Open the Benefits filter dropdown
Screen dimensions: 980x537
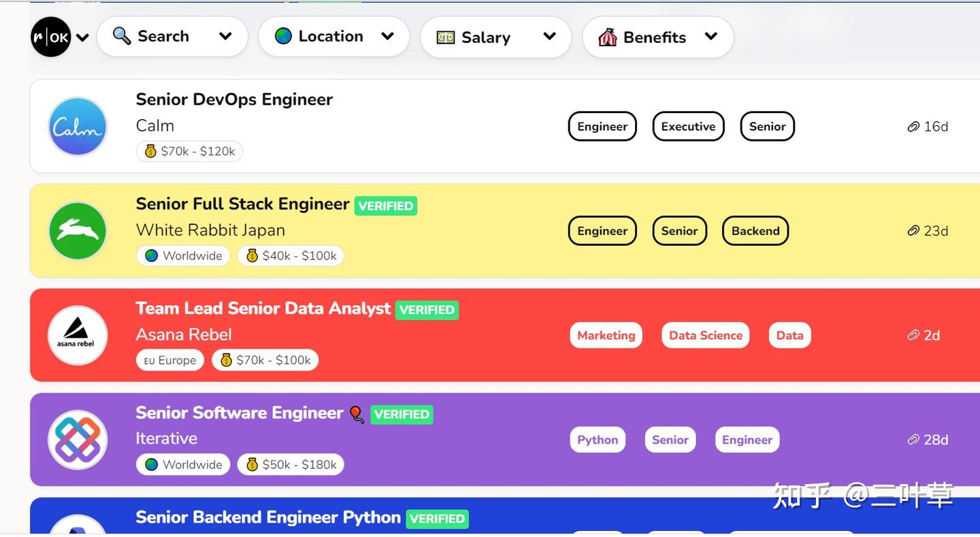click(657, 37)
